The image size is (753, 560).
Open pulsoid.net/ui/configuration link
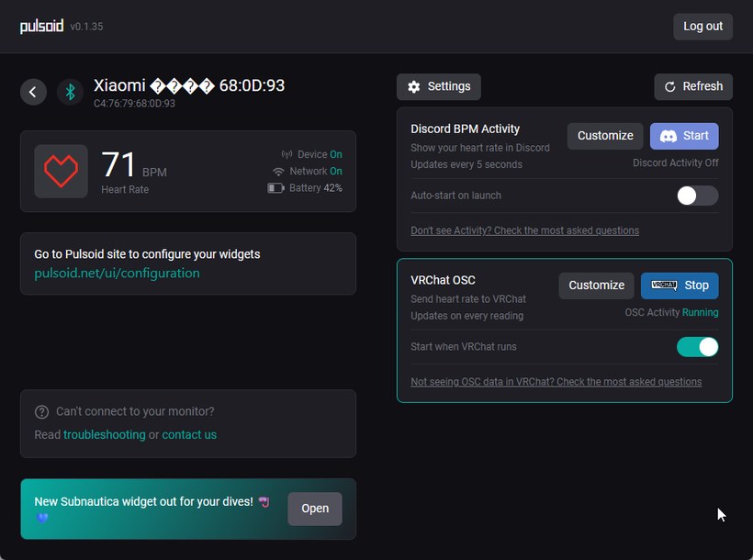click(x=118, y=274)
